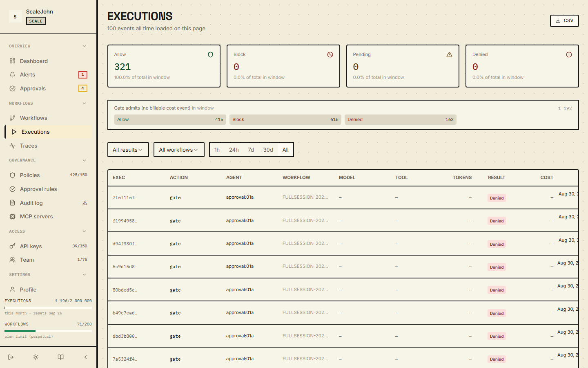Image resolution: width=588 pixels, height=368 pixels.
Task: Click the workflows usage progress bar
Action: 48,331
